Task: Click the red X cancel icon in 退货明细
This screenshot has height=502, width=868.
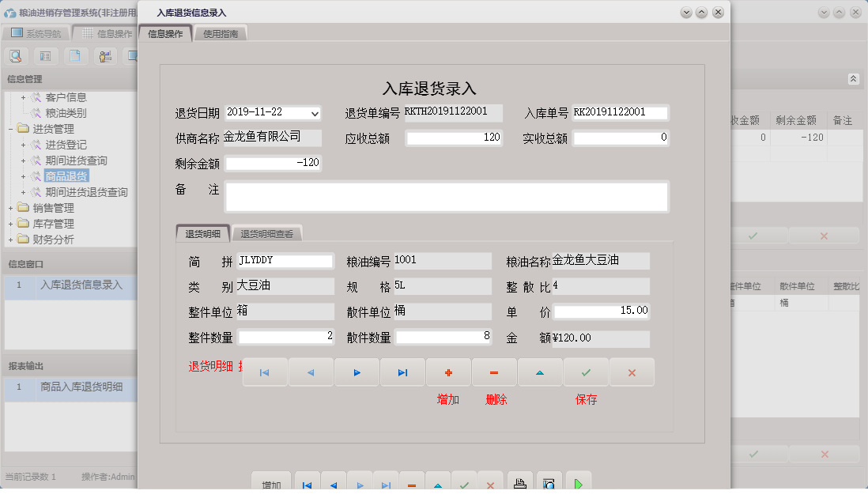Action: coord(632,372)
